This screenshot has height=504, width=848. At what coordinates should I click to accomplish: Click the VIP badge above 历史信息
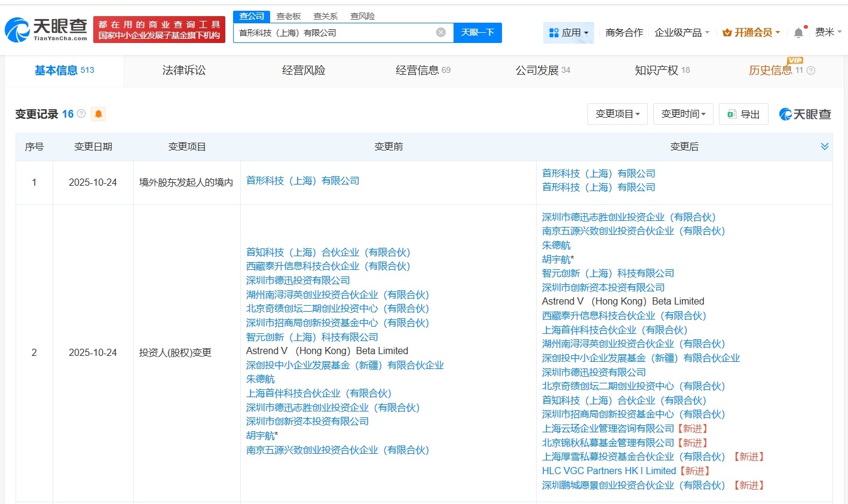795,60
